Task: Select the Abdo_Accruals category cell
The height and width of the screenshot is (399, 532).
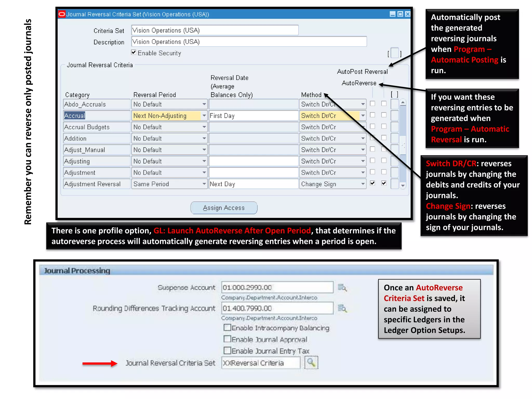Action: [97, 104]
